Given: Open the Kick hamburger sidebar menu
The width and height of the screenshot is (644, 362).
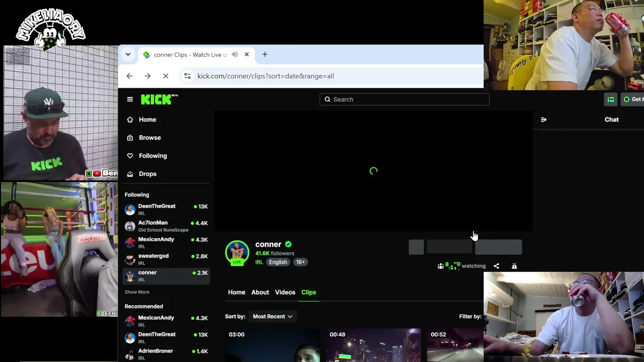Looking at the screenshot, I should pyautogui.click(x=130, y=100).
